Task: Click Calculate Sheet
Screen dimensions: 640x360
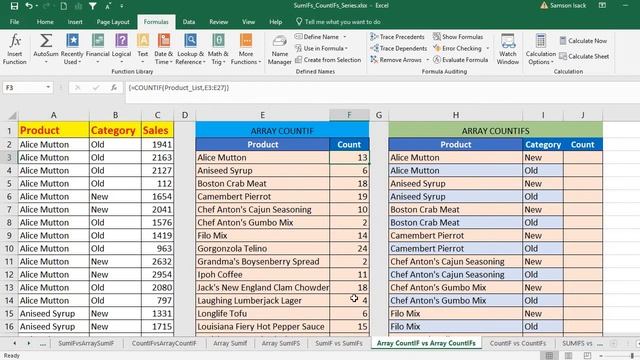Action: (x=584, y=56)
